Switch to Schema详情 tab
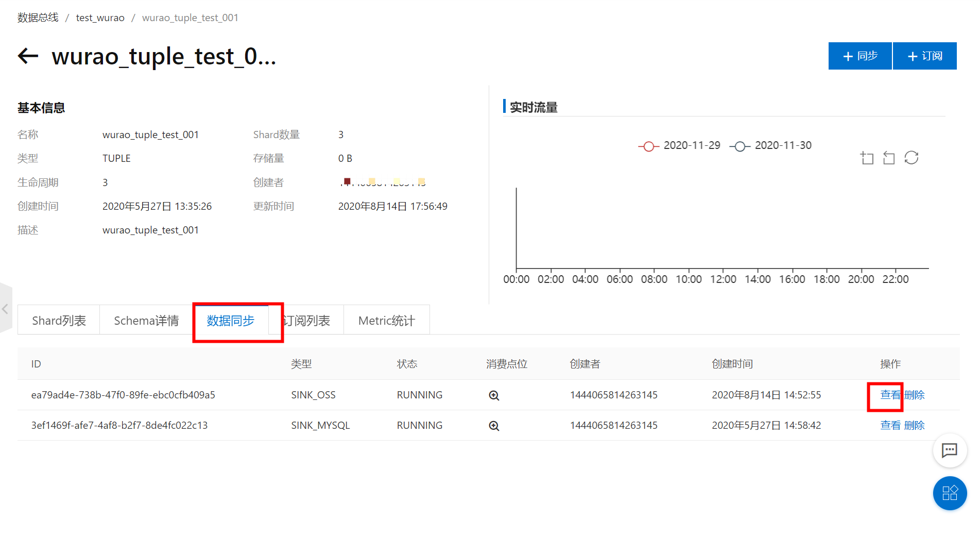This screenshot has width=980, height=552. (146, 320)
